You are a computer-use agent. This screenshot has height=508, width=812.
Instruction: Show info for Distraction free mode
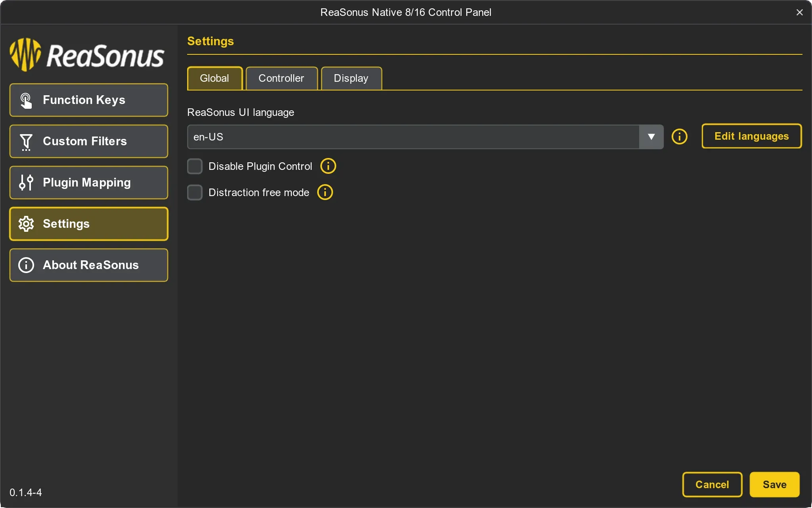tap(325, 192)
